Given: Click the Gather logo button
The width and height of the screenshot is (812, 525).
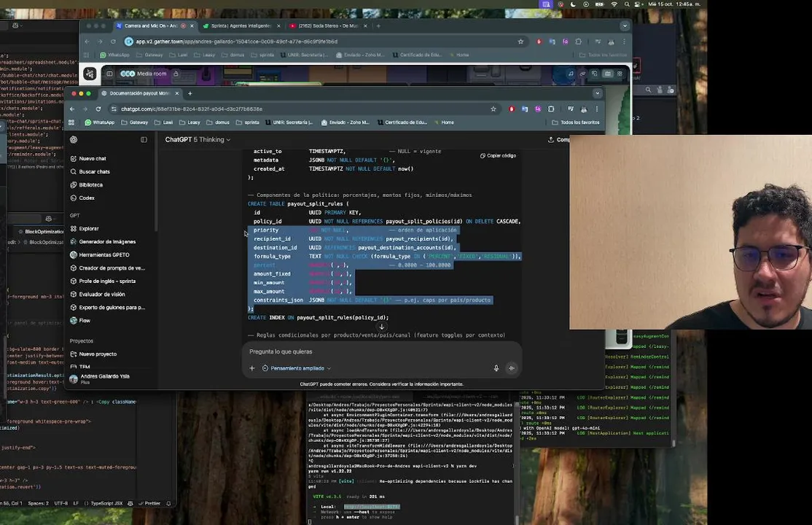Looking at the screenshot, I should [x=90, y=74].
